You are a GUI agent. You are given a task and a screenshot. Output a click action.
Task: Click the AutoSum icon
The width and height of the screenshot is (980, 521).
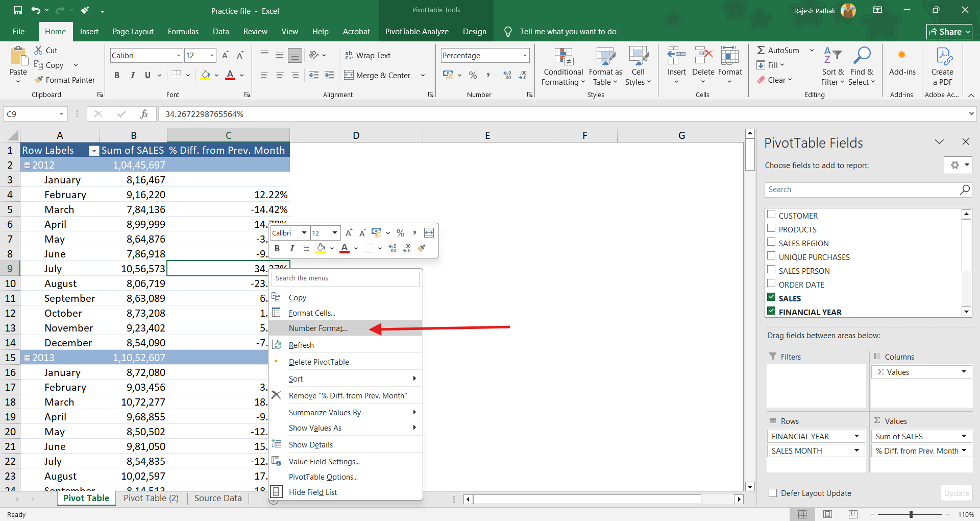point(761,50)
